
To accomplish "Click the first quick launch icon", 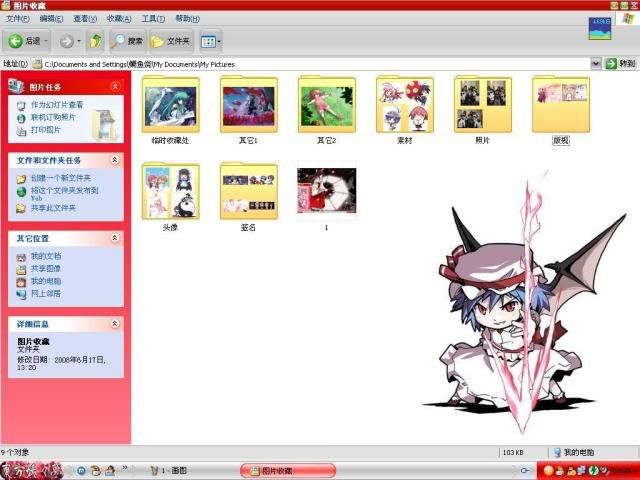I will 81,471.
